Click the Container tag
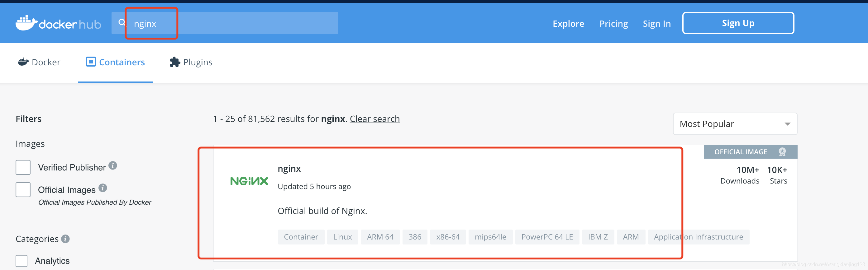 (301, 237)
